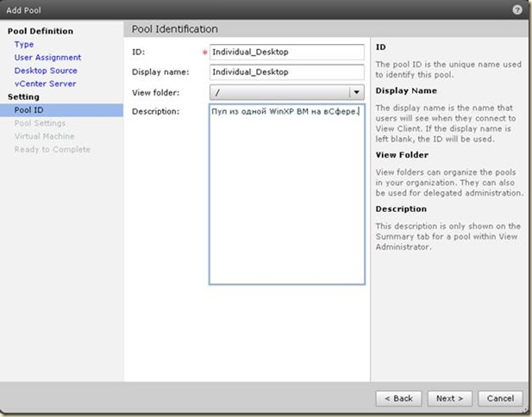Click the 'Add Pool' window title

point(23,10)
